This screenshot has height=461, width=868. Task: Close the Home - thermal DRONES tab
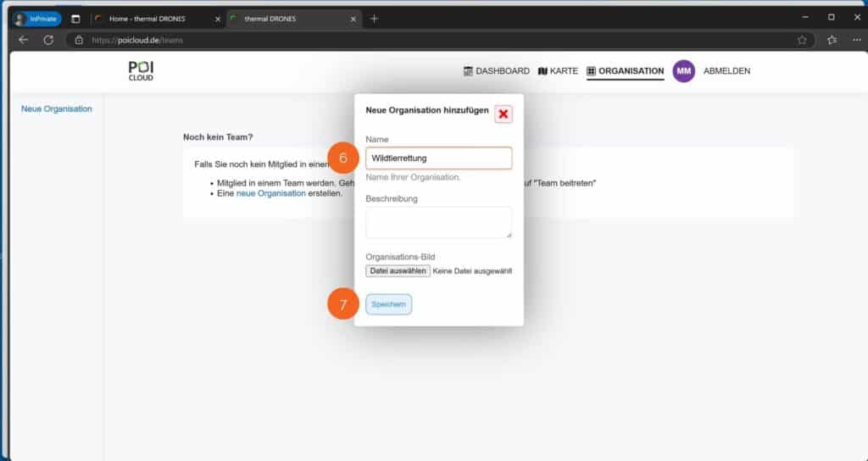218,19
